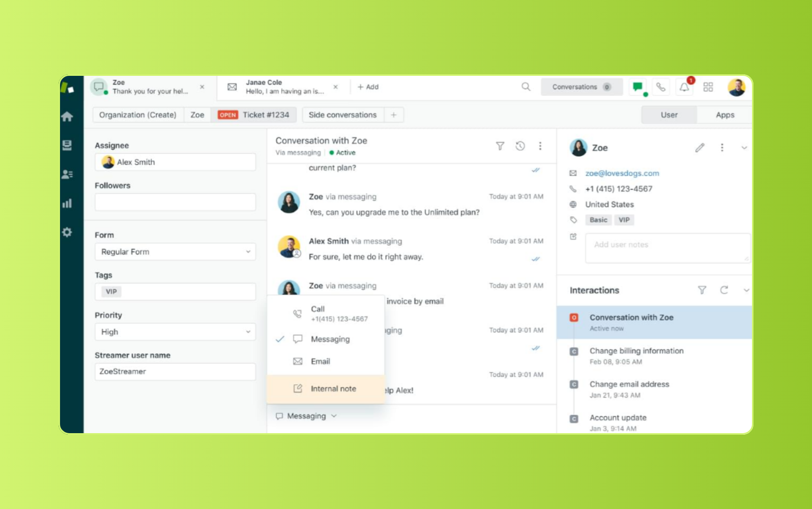Select Internal note option in channel menu
This screenshot has height=509, width=812.
click(326, 389)
